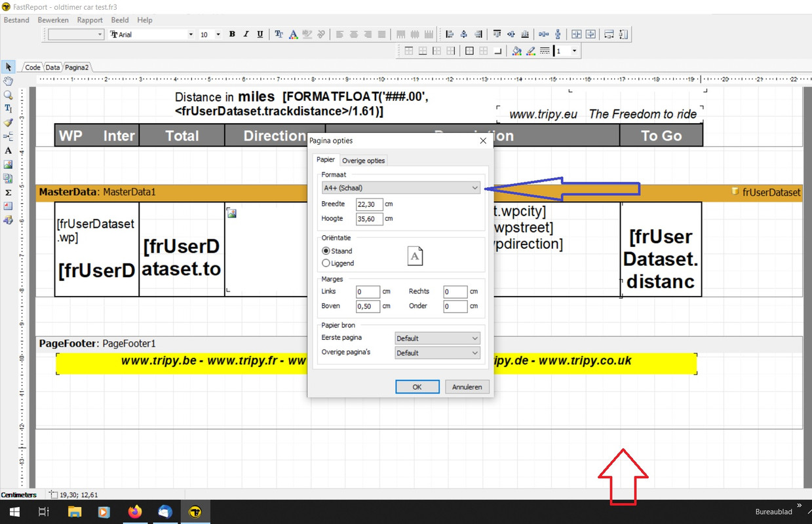Open the A4++ (Schaal) format dropdown

coord(401,188)
